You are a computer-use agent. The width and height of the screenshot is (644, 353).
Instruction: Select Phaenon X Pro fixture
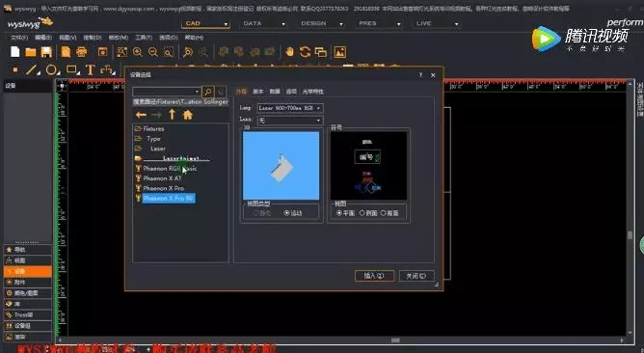click(164, 188)
